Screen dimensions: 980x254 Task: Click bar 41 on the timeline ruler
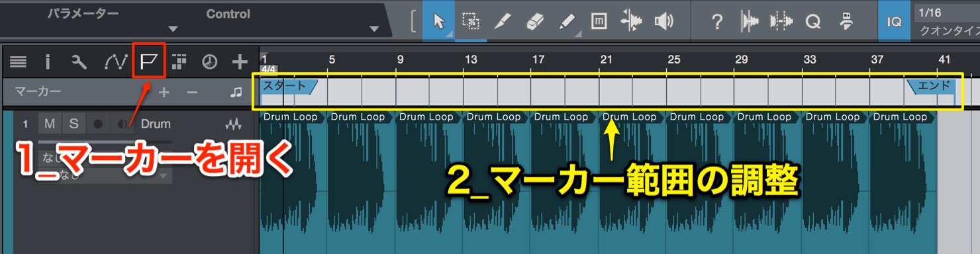pos(945,59)
